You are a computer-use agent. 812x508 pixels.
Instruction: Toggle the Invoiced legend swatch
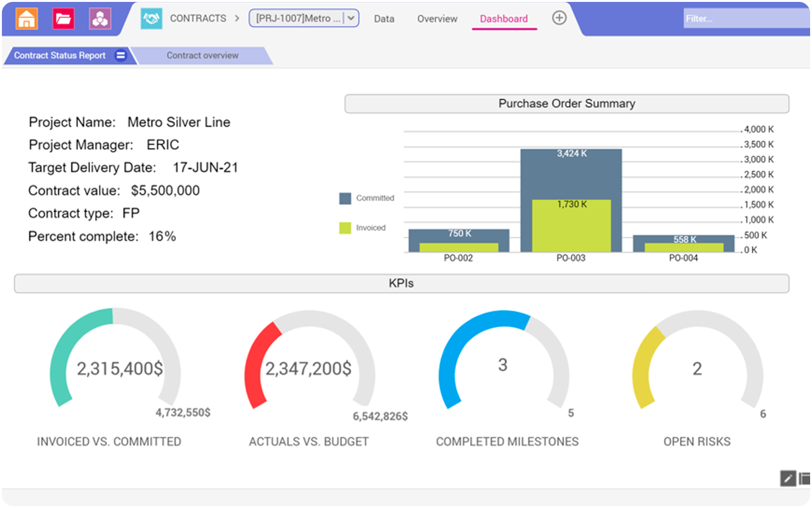click(x=345, y=228)
